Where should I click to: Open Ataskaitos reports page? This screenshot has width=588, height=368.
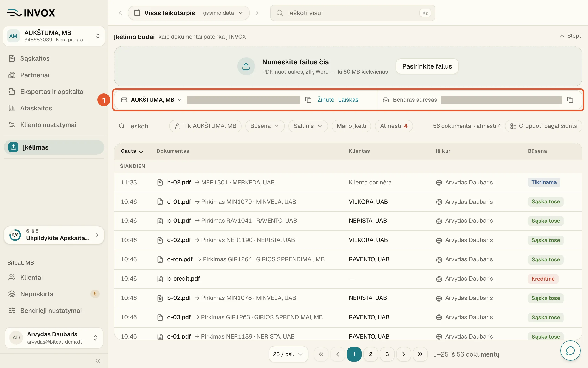(54, 108)
